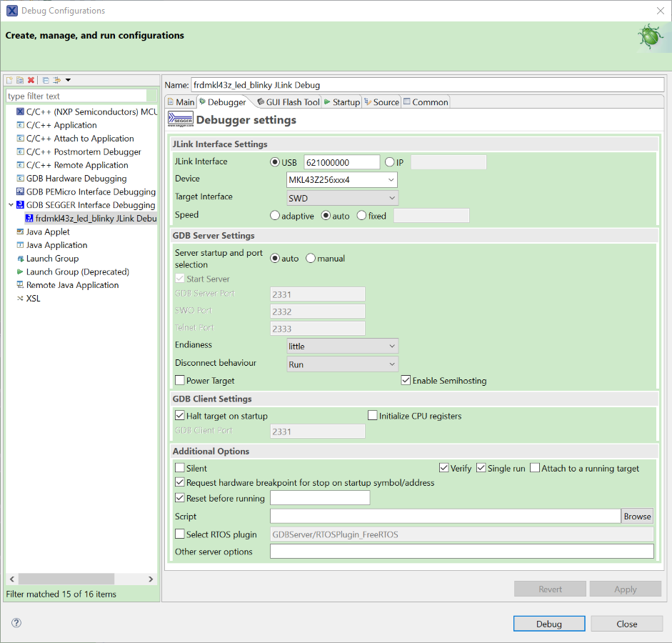Click the help question mark icon
The height and width of the screenshot is (643, 672).
[16, 623]
